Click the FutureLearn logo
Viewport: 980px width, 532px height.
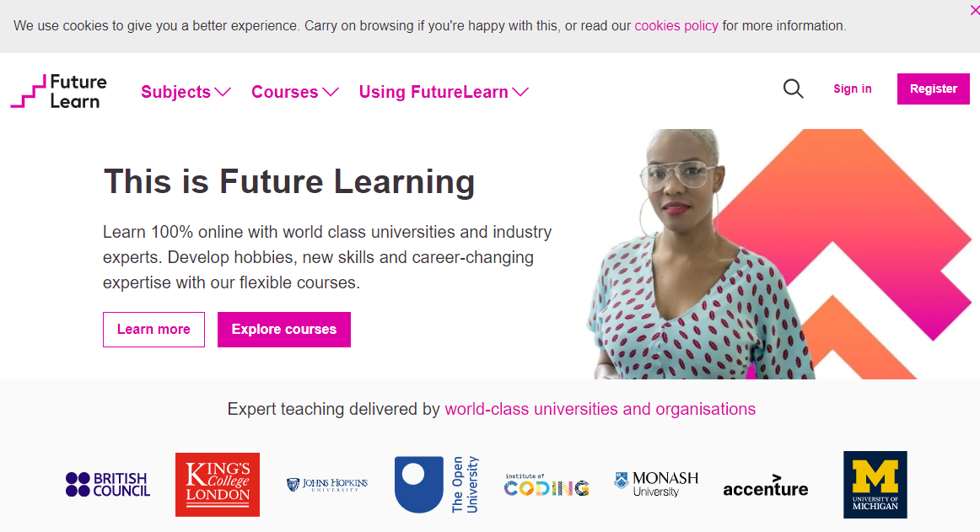(x=58, y=91)
